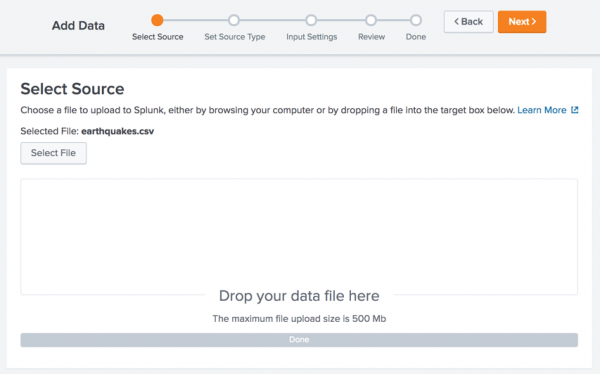Click the orange Next button
Image resolution: width=600 pixels, height=374 pixels.
point(522,22)
